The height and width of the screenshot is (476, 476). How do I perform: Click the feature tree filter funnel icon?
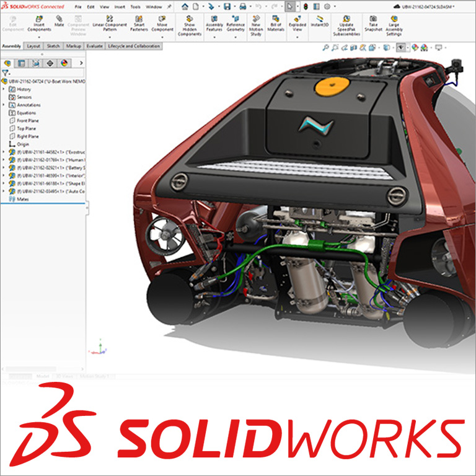click(x=4, y=73)
